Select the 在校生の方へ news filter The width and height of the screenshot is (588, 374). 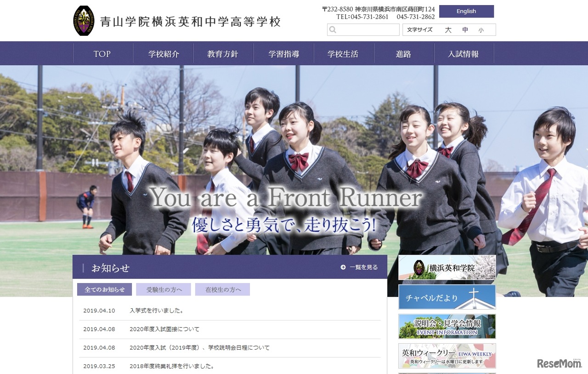click(222, 289)
